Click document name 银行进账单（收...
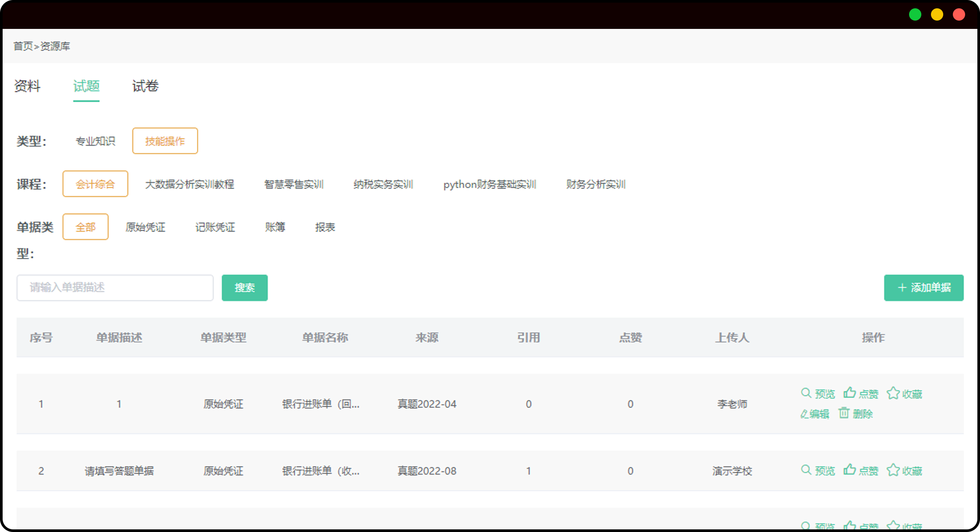This screenshot has height=532, width=980. (321, 471)
